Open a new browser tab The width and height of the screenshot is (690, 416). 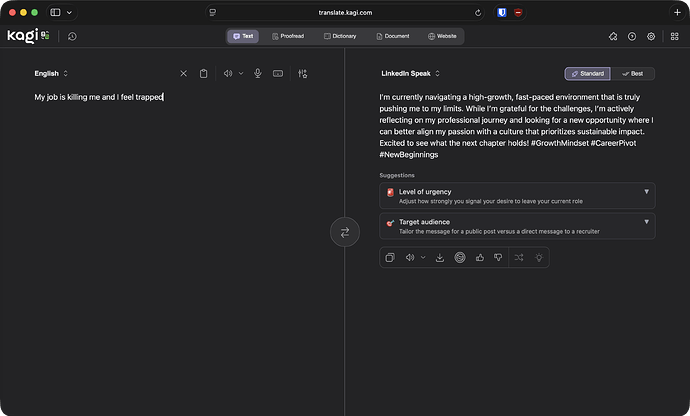677,12
